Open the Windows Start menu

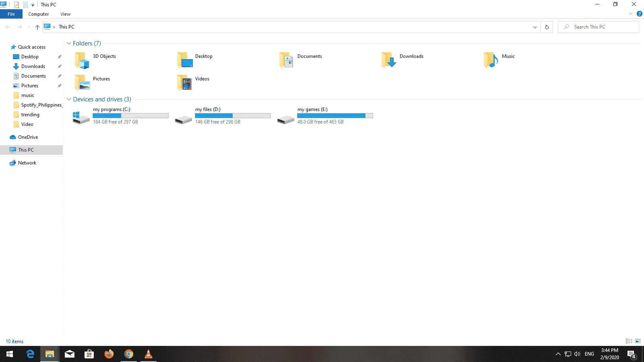point(10,354)
